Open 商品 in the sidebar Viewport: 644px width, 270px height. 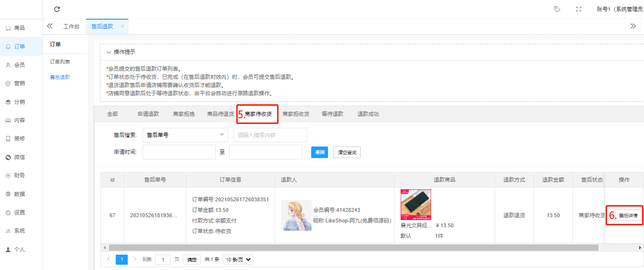19,28
